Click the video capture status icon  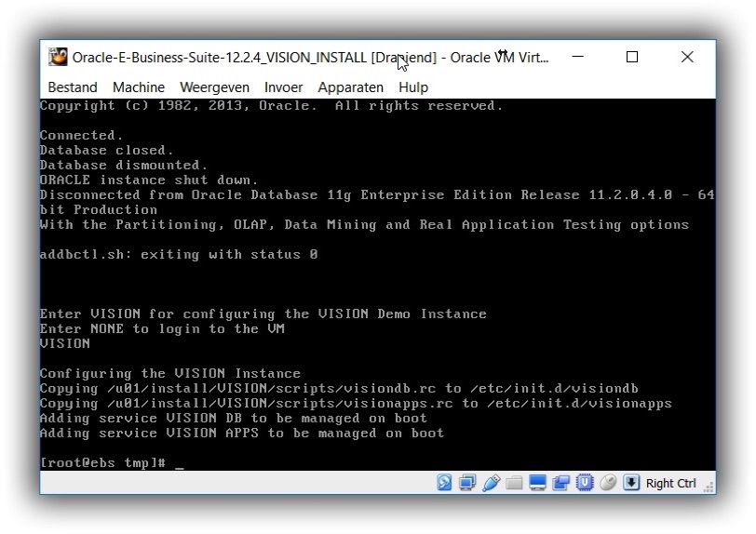[x=560, y=483]
